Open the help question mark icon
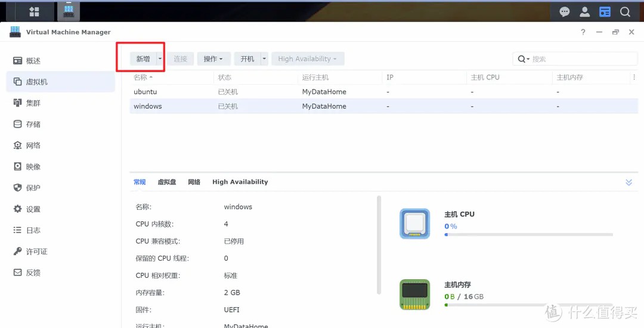Image resolution: width=644 pixels, height=328 pixels. (x=583, y=33)
